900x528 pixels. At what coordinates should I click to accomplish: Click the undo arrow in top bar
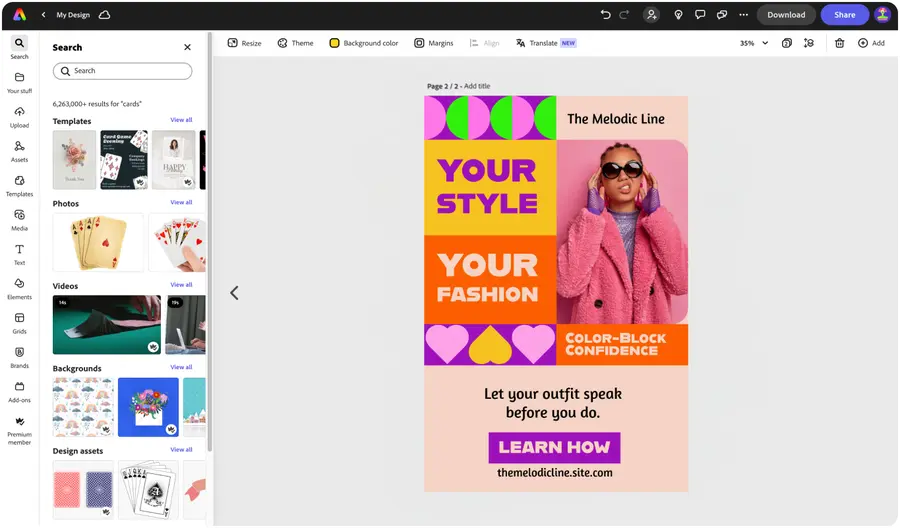tap(605, 15)
